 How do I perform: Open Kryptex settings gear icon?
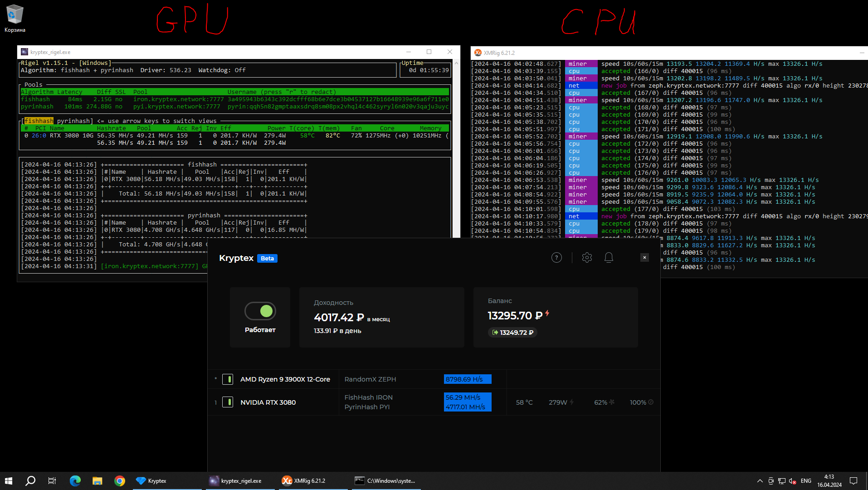587,258
